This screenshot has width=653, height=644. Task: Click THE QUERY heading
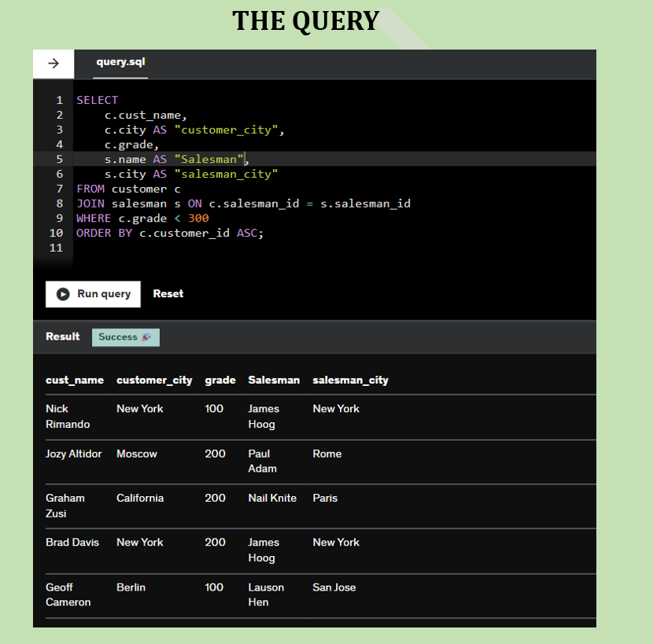[306, 20]
